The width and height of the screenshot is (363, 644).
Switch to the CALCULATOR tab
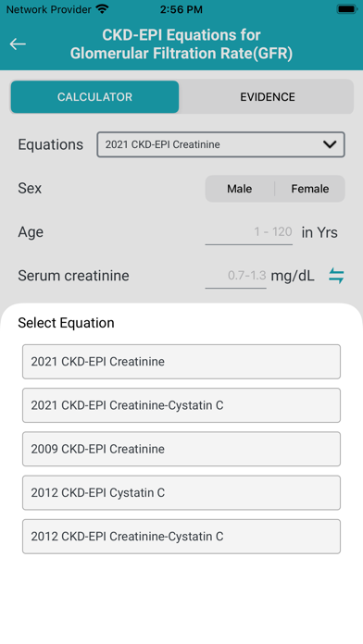[x=95, y=97]
